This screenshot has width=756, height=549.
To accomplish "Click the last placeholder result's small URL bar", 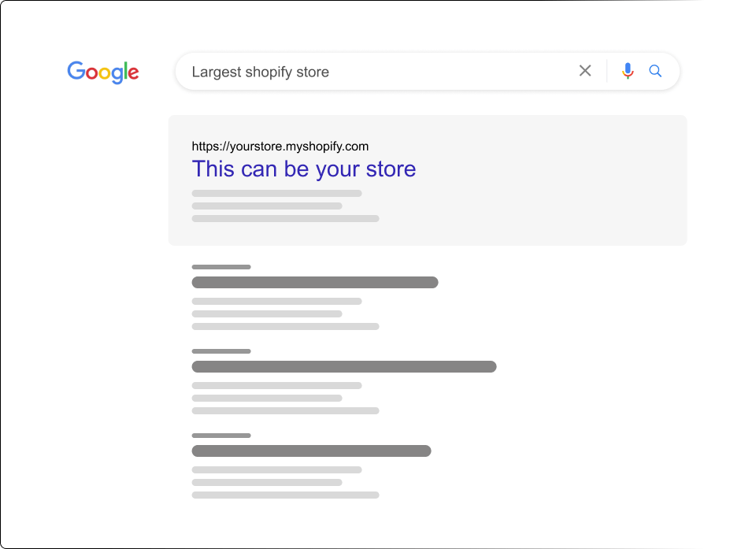I will click(x=221, y=436).
